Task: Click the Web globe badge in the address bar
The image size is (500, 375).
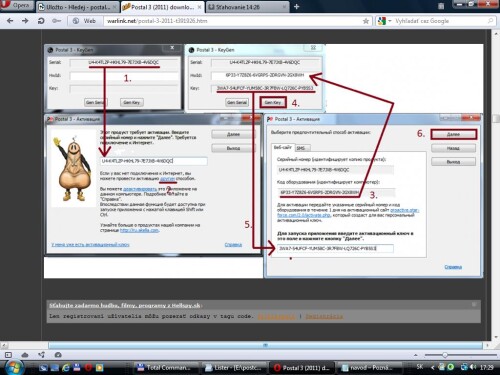Action: 85,21
